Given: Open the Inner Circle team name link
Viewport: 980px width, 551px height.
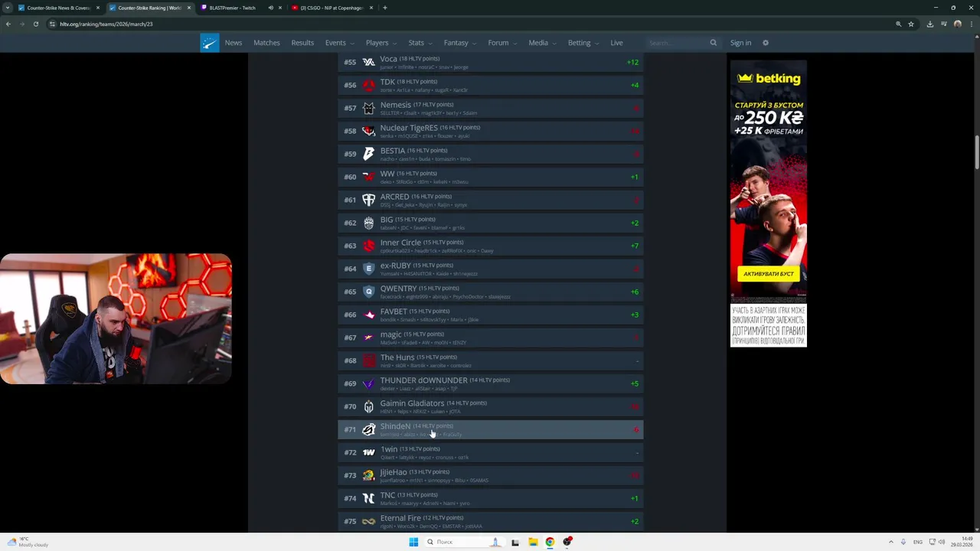Looking at the screenshot, I should [x=400, y=243].
